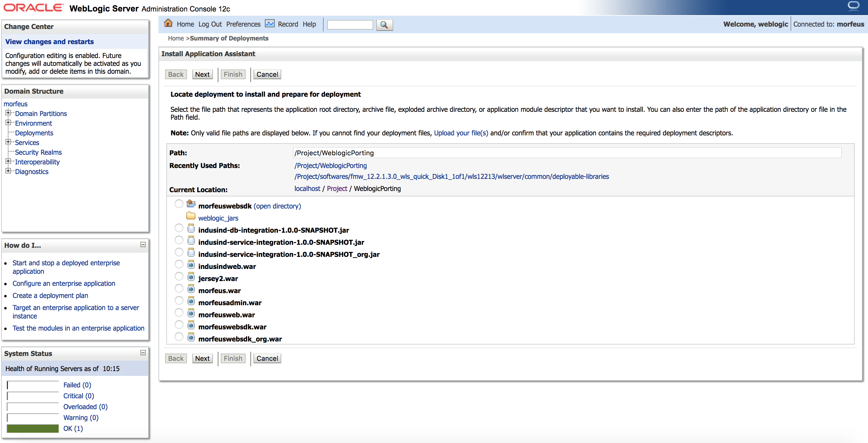Viewport: 868px width, 443px height.
Task: Click the morfeuswebsdk folder icon
Action: [191, 205]
